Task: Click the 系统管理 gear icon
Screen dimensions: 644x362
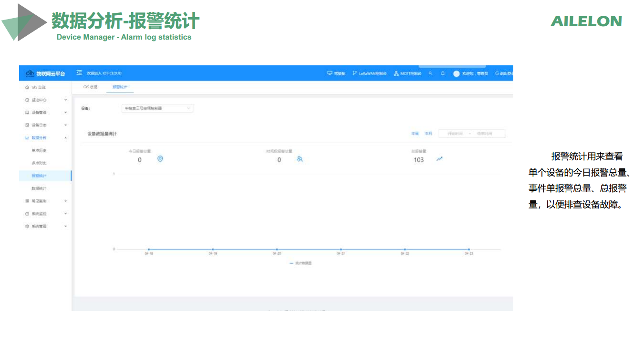Action: tap(27, 226)
